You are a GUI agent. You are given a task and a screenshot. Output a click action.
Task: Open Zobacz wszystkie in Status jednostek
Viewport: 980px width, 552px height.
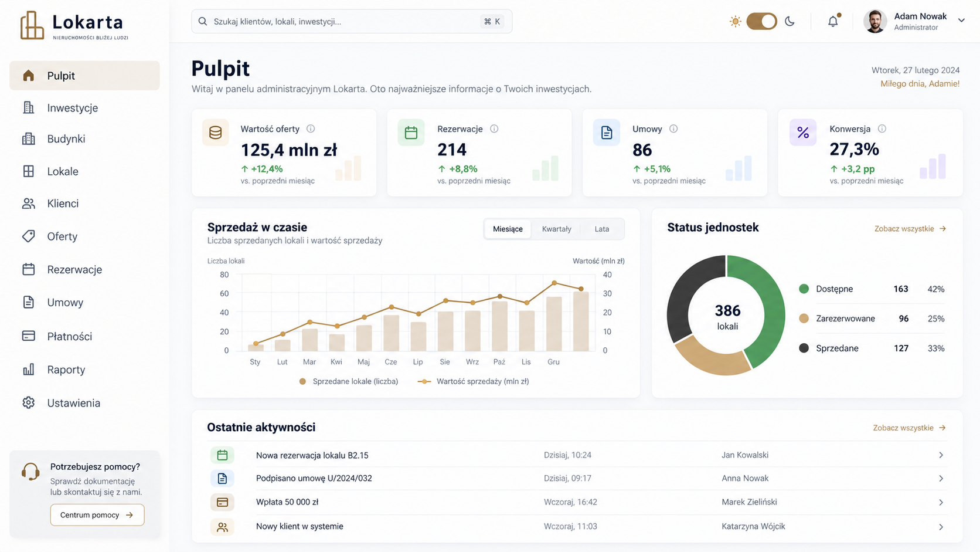pyautogui.click(x=910, y=229)
